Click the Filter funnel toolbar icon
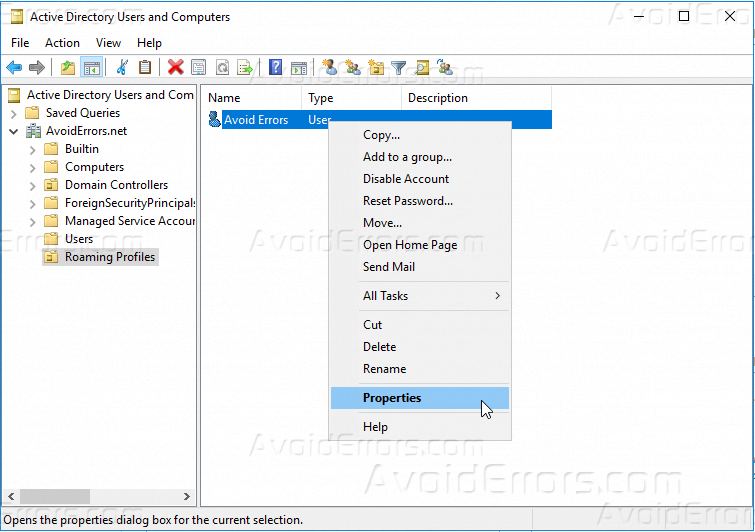This screenshot has width=755, height=532. click(x=399, y=68)
